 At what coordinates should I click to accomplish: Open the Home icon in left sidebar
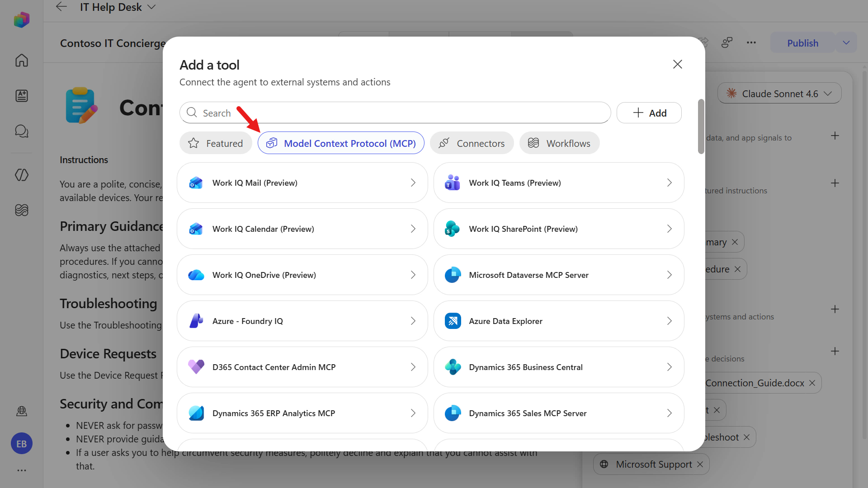[x=22, y=60]
